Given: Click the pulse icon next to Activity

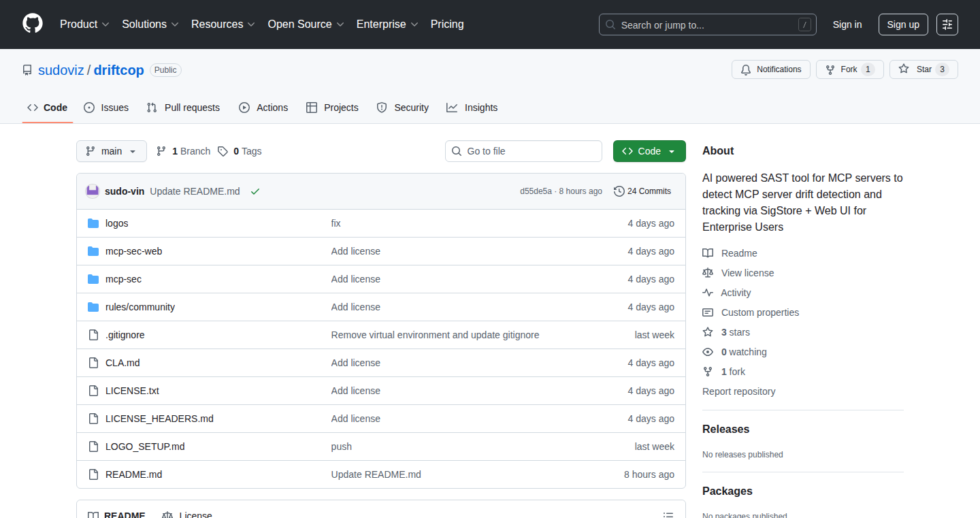Looking at the screenshot, I should click(708, 293).
